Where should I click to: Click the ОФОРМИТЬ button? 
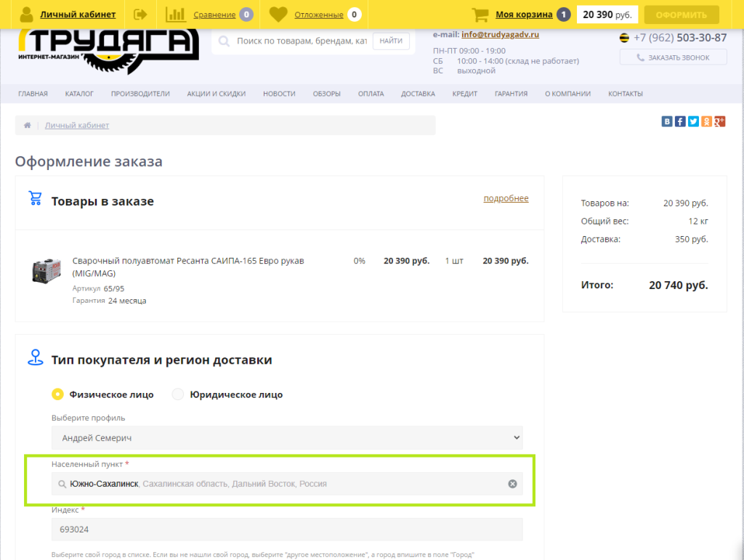[x=682, y=15]
